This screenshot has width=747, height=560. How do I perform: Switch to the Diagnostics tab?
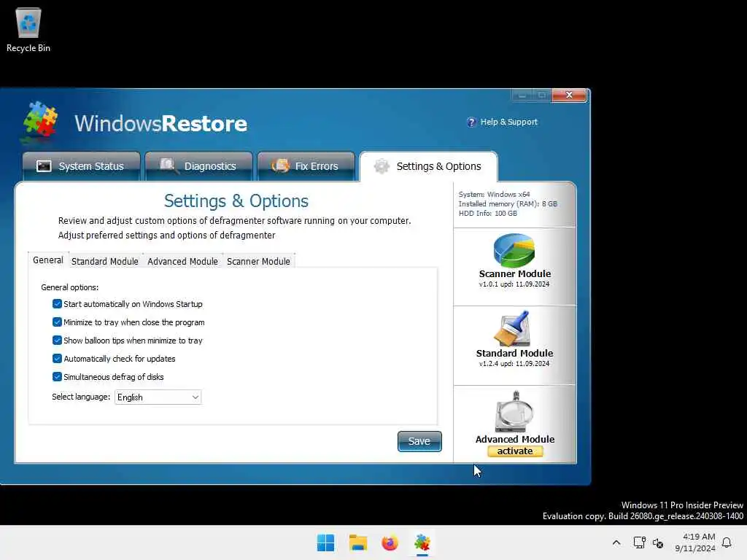tap(198, 166)
